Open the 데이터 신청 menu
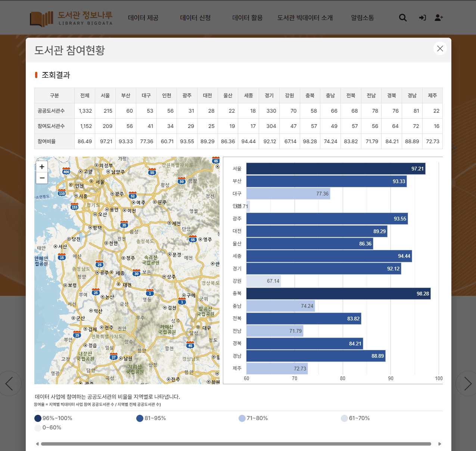Viewport: 476px width, 451px height. click(195, 18)
